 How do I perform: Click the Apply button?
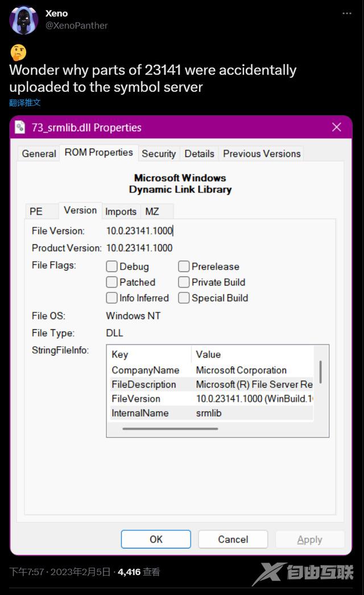coord(310,539)
